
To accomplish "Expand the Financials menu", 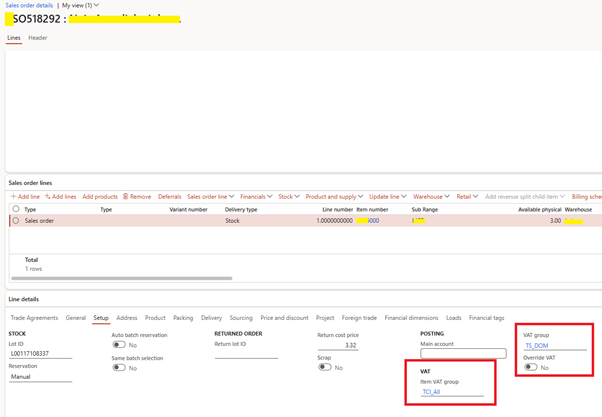I will (x=256, y=197).
